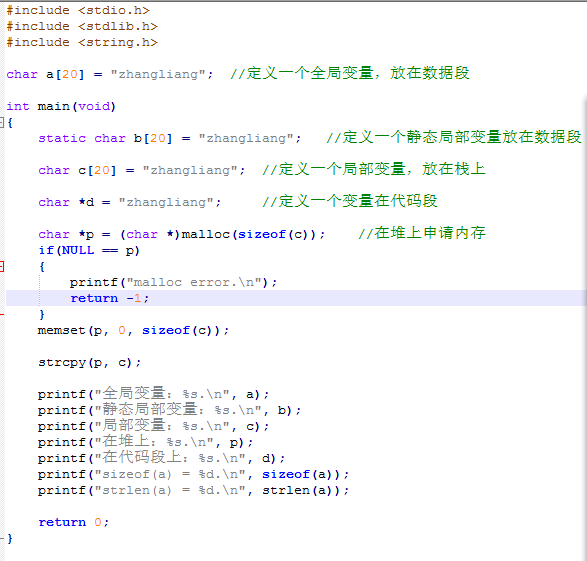Click the 'strcpy(p, c);' line
Image resolution: width=587 pixels, height=561 pixels.
tap(89, 363)
